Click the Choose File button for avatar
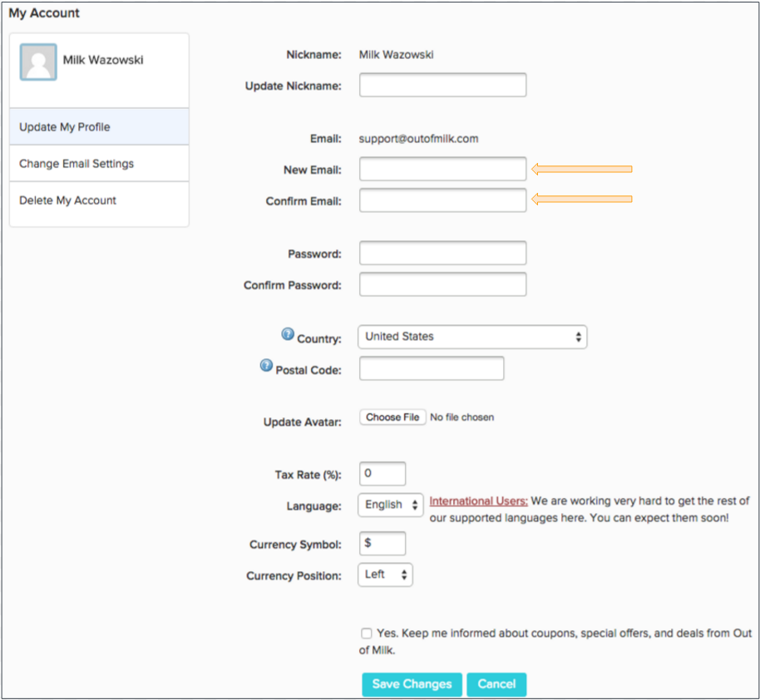 coord(392,417)
